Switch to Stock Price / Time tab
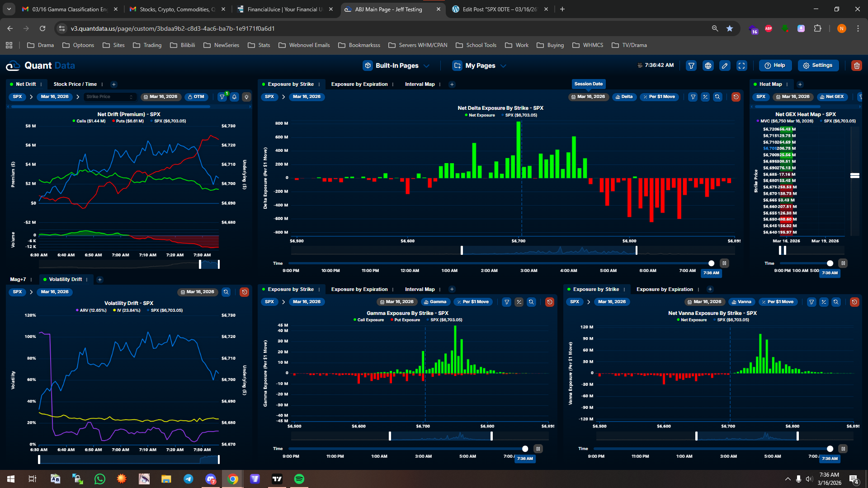 (x=75, y=84)
